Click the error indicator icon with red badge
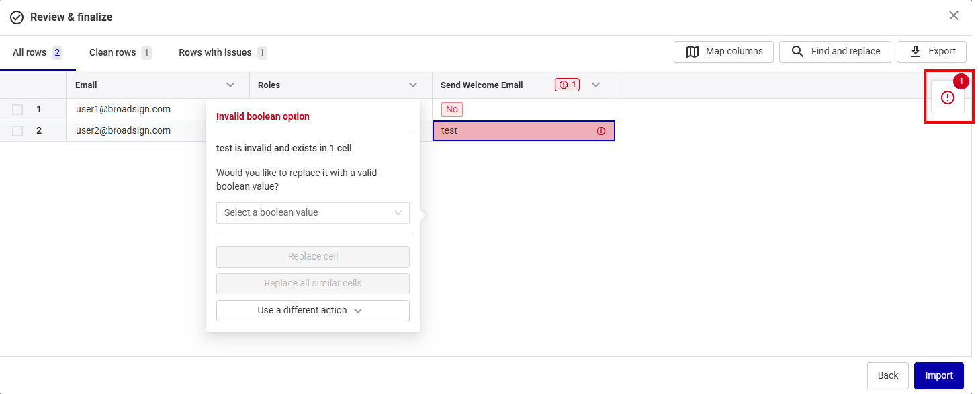This screenshot has height=394, width=980. coord(947,98)
